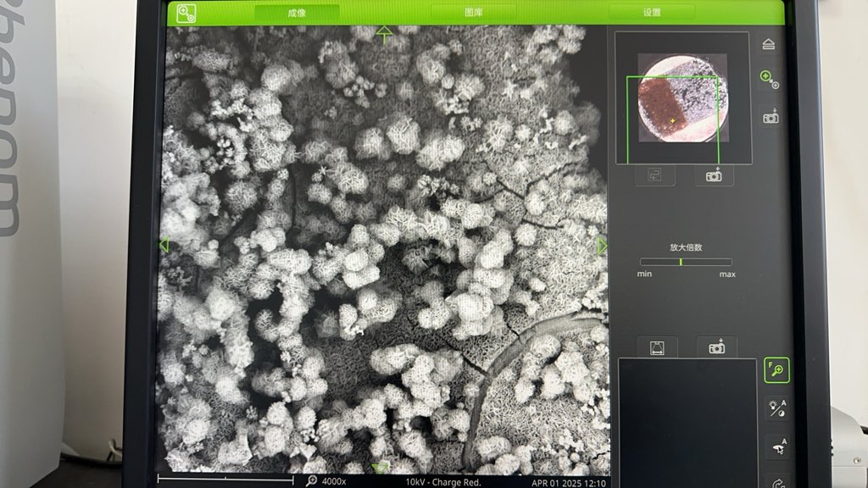868x488 pixels.
Task: Click the magnifier icon beside 4000x
Action: click(x=312, y=481)
